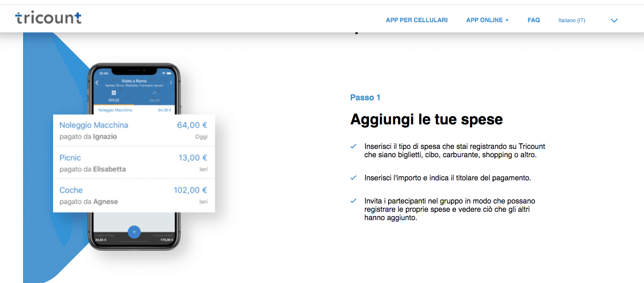Click the battery icon in phone status bar
The image size is (644, 283).
170,73
